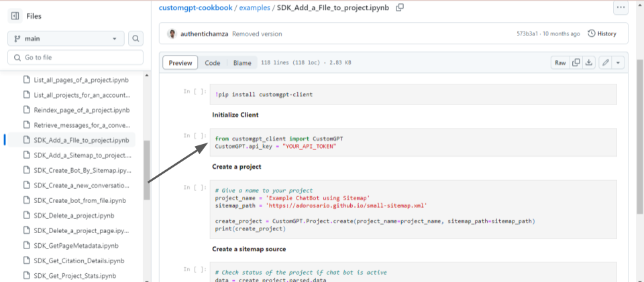Click the 'Initialize Client' heading
Screen dimensions: 644x282
coord(235,115)
